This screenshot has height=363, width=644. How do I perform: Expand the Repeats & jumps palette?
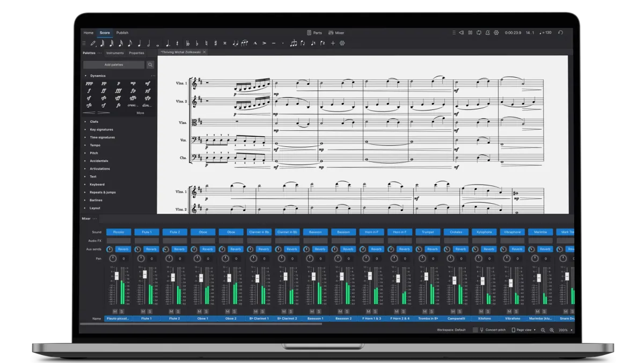coord(86,192)
